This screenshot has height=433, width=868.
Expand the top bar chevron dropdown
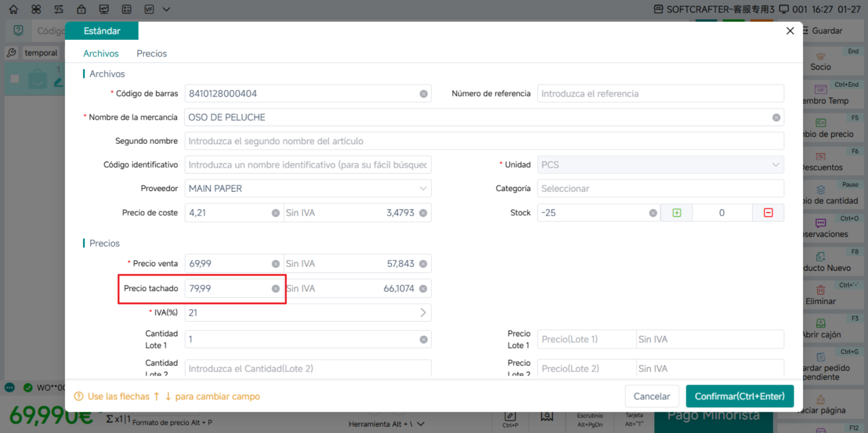tap(166, 9)
